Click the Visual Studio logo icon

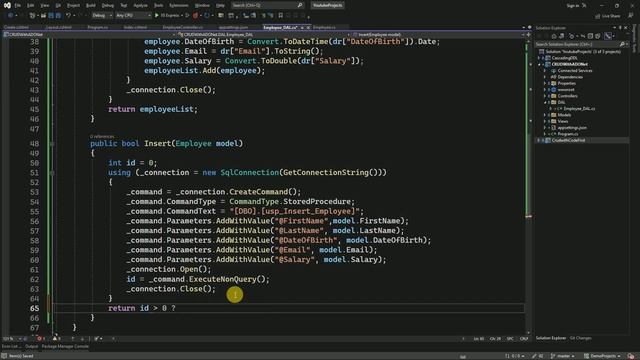[x=7, y=5]
